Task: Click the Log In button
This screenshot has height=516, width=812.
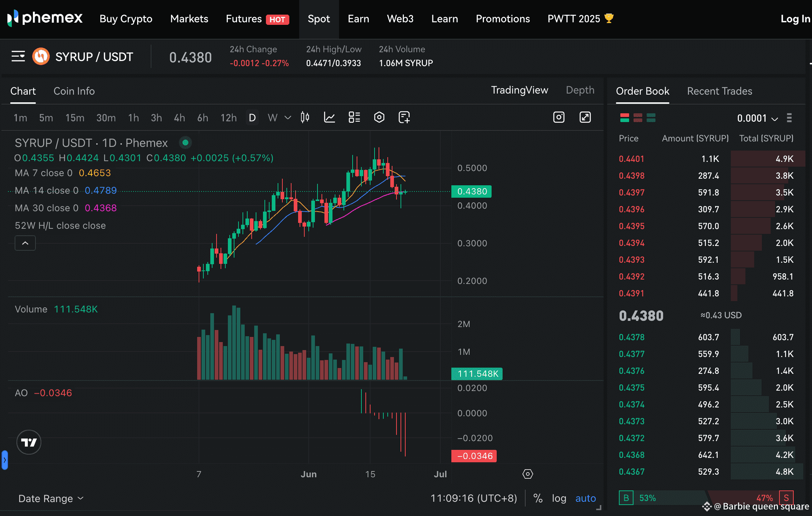Action: [x=794, y=19]
